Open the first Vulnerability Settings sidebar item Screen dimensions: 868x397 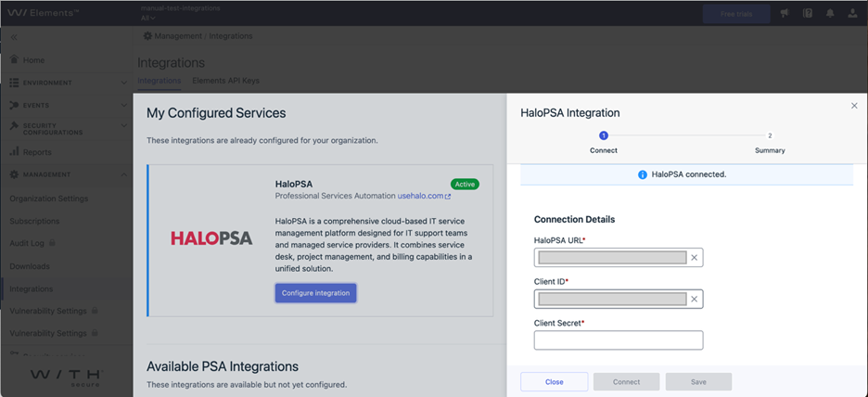click(x=48, y=311)
